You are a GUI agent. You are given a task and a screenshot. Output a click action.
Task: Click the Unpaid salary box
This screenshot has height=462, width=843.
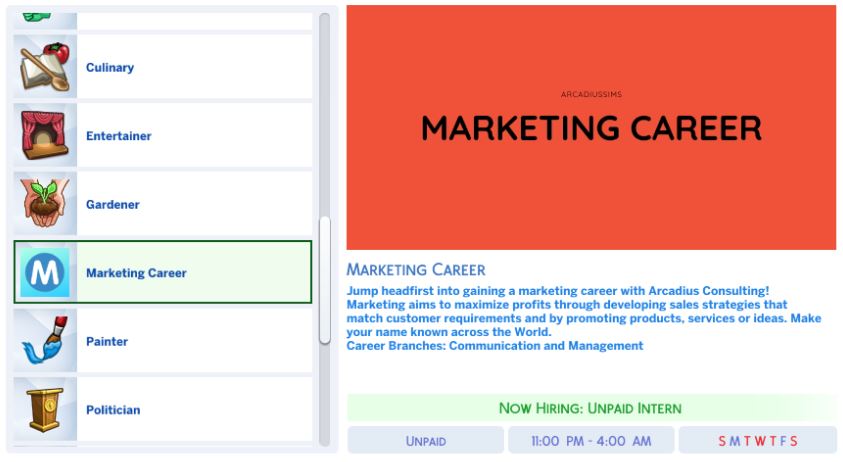pyautogui.click(x=426, y=441)
